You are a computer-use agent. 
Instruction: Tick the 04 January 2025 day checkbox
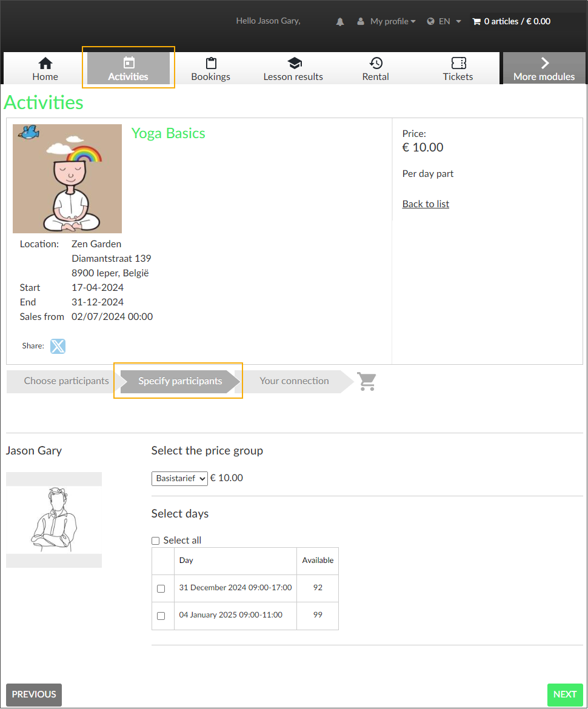tap(161, 616)
